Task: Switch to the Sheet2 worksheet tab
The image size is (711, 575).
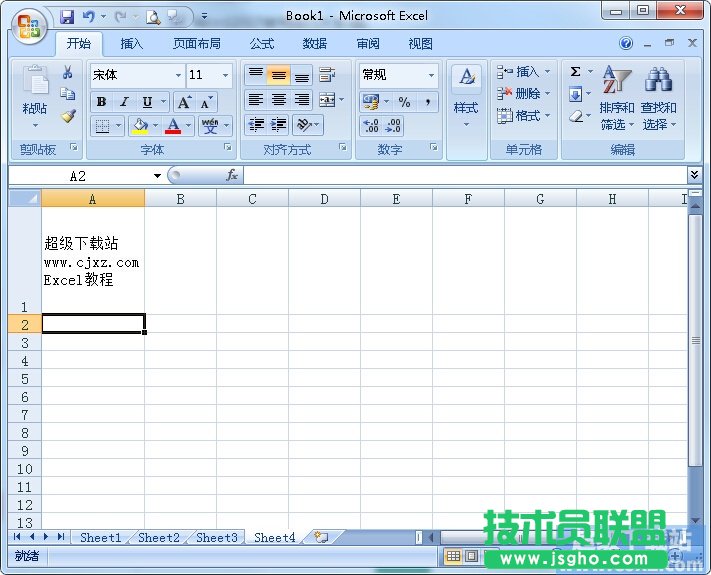Action: (x=159, y=537)
